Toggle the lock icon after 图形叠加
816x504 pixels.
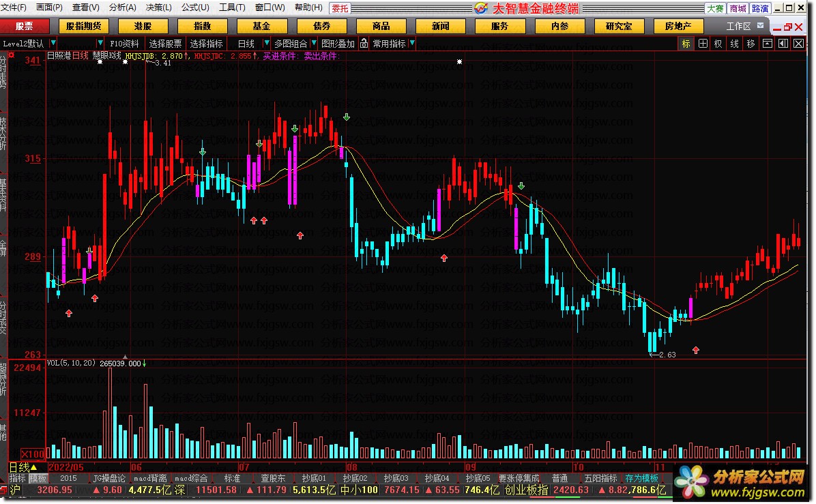click(x=364, y=44)
